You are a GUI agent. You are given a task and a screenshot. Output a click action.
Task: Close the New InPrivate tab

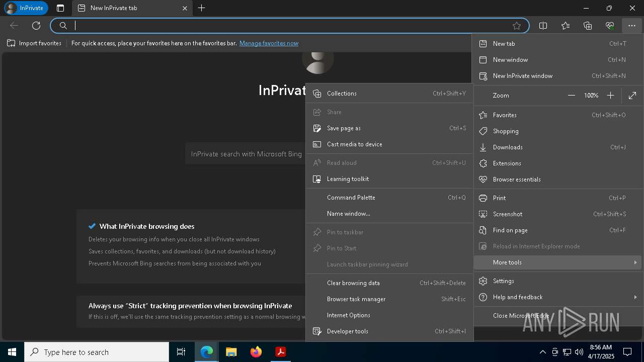pos(185,8)
